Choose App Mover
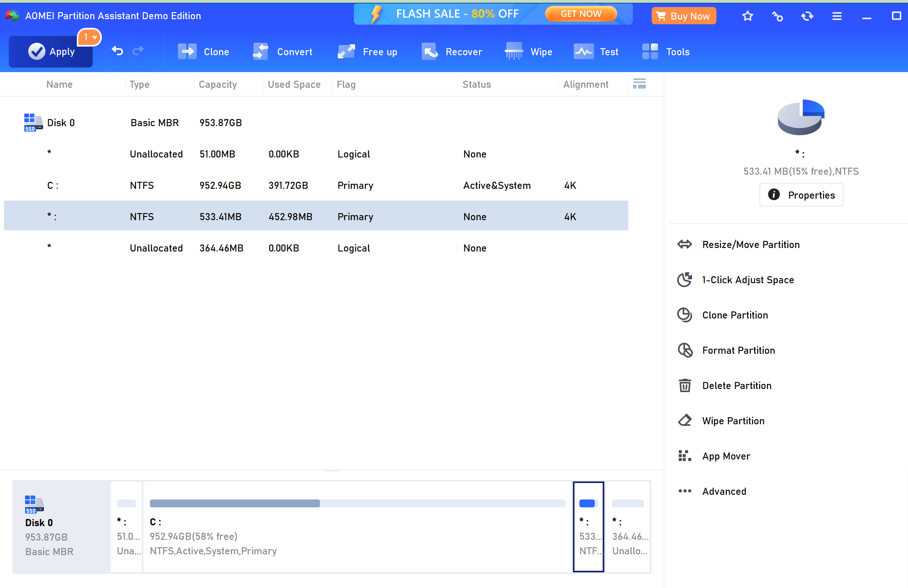The width and height of the screenshot is (908, 588). tap(726, 456)
